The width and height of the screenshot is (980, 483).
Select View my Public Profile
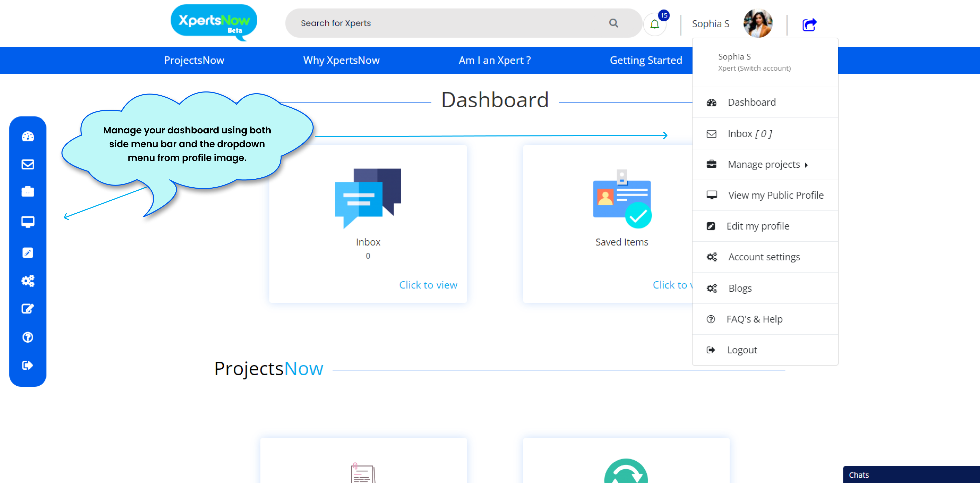(765, 195)
